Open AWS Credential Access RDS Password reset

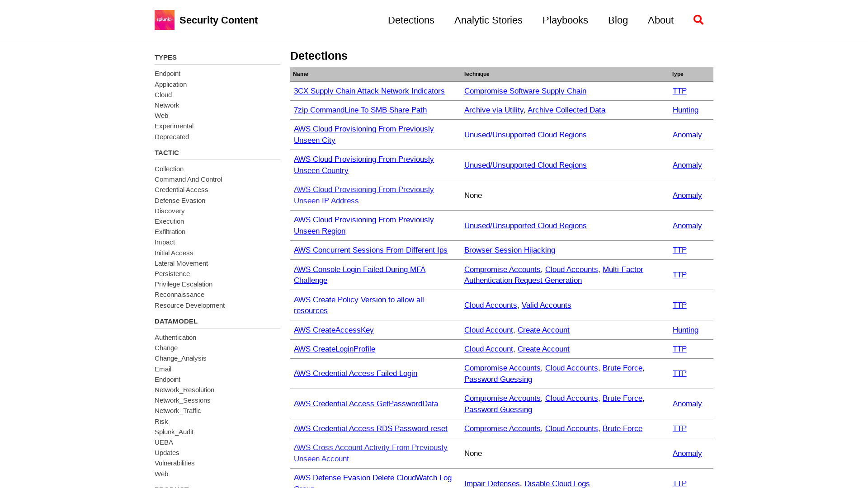(371, 428)
